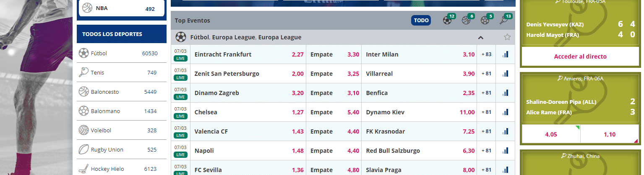Expand +83 more markets for Frankfurt match
This screenshot has width=644, height=175.
486,54
